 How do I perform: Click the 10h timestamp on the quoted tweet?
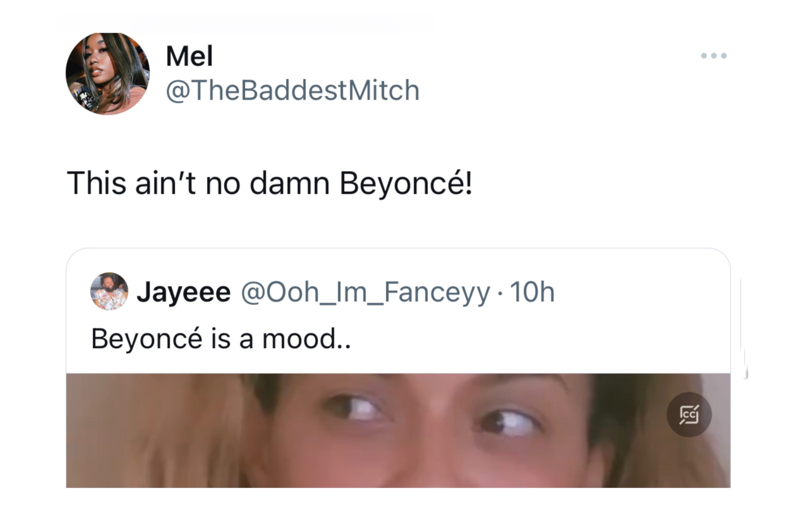point(532,292)
